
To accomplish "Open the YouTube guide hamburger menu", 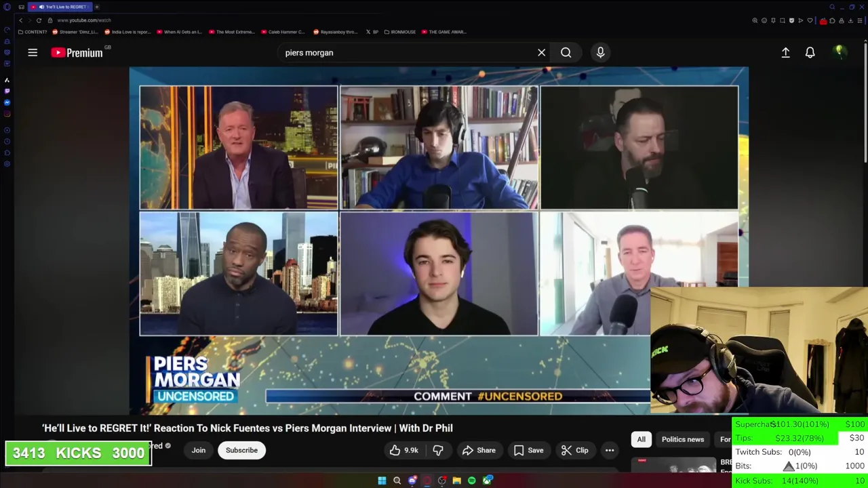I will (33, 52).
